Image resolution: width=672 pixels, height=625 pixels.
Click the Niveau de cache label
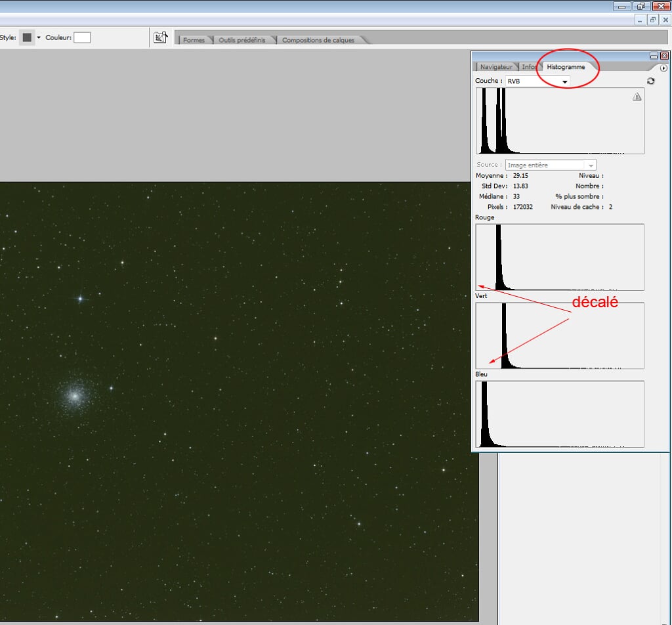(577, 207)
